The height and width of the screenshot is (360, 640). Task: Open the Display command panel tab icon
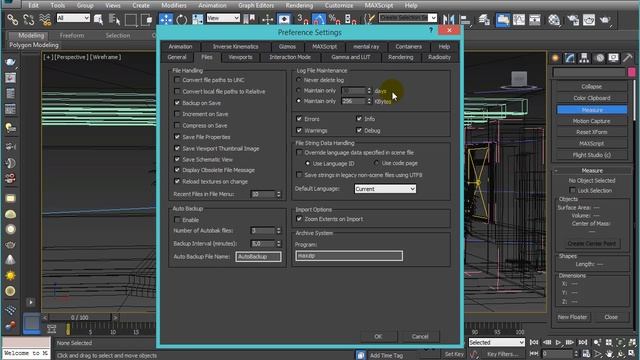point(613,58)
